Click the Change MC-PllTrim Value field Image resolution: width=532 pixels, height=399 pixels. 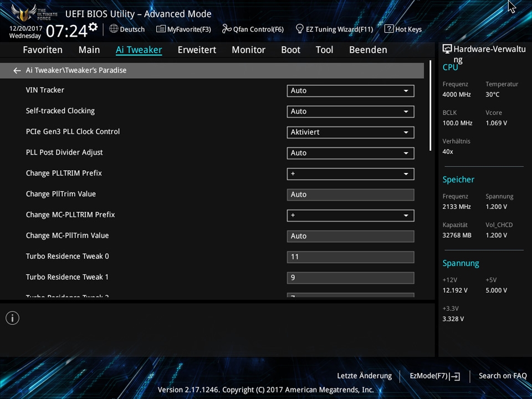click(350, 236)
